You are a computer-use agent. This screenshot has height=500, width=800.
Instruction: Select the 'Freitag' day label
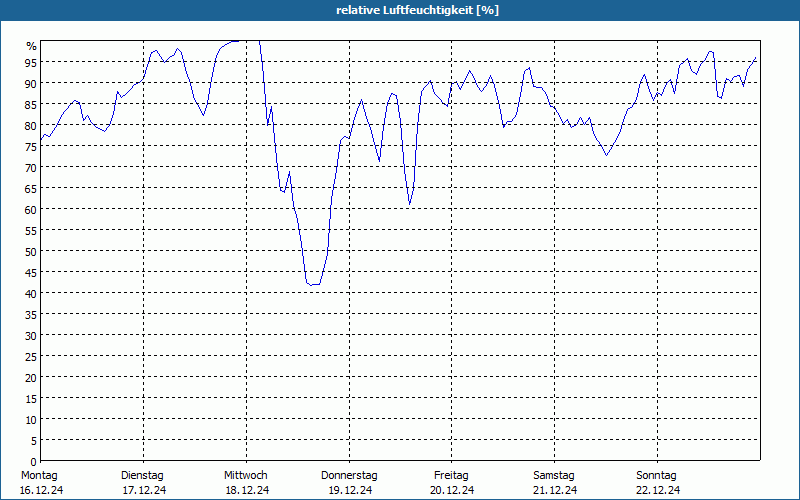pos(451,475)
